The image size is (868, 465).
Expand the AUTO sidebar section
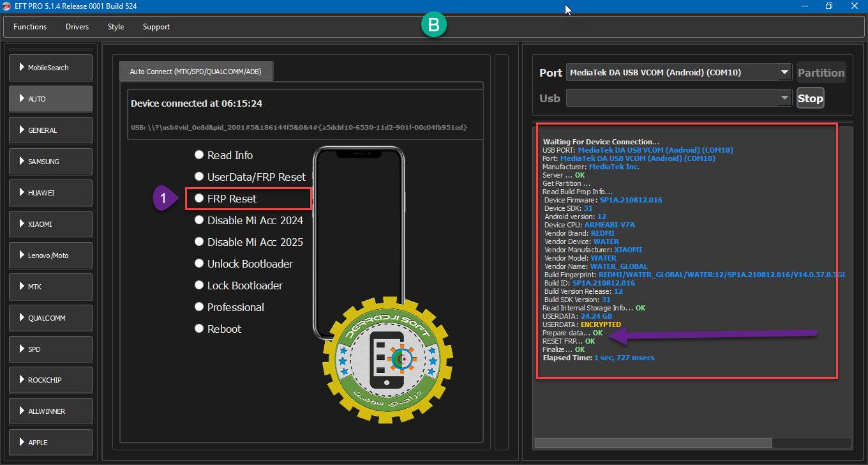(50, 98)
